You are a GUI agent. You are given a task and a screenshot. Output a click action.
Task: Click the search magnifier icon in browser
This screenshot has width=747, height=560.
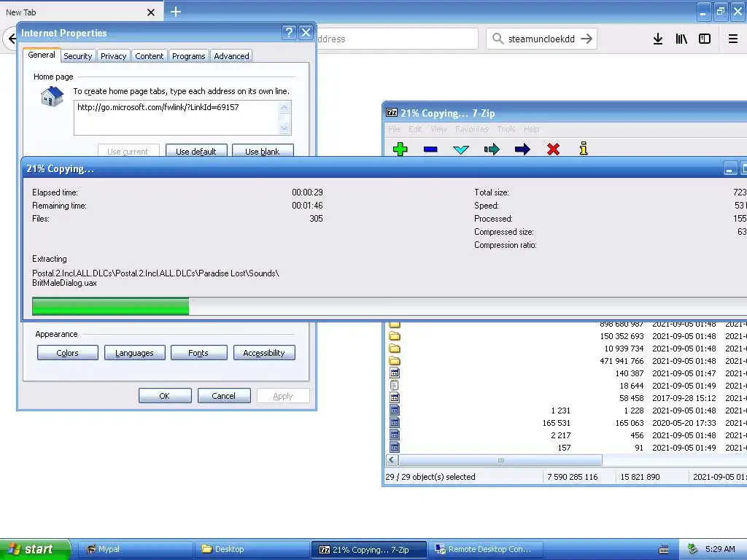[498, 39]
